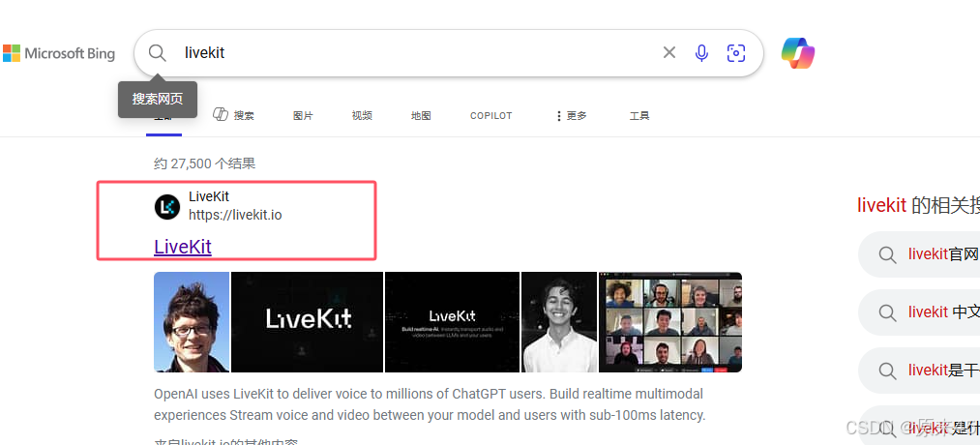The width and height of the screenshot is (980, 445).
Task: Click the 约 27,500 个结果 count text
Action: pos(204,163)
